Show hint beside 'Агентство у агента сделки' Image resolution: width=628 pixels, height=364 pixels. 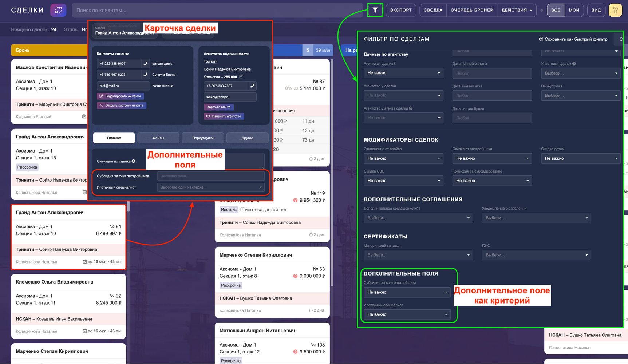(x=411, y=108)
